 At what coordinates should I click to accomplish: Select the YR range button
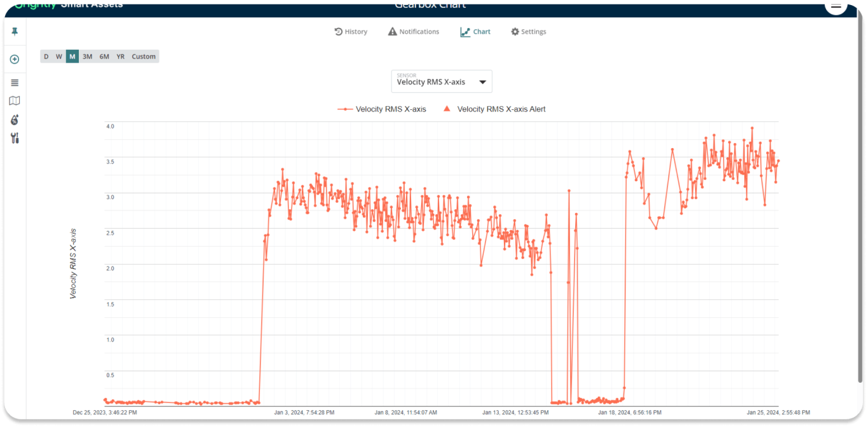coord(121,57)
